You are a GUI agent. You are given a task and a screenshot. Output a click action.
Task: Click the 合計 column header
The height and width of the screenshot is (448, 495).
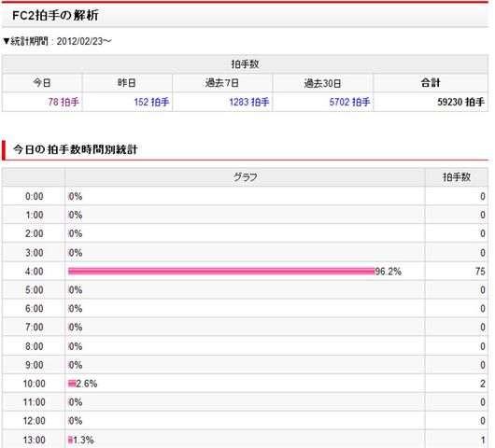[431, 83]
